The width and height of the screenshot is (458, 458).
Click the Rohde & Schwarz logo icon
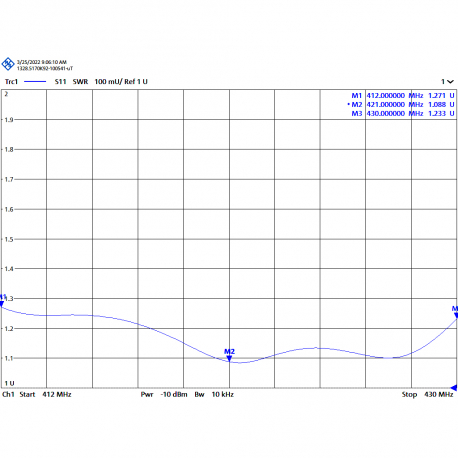8,64
